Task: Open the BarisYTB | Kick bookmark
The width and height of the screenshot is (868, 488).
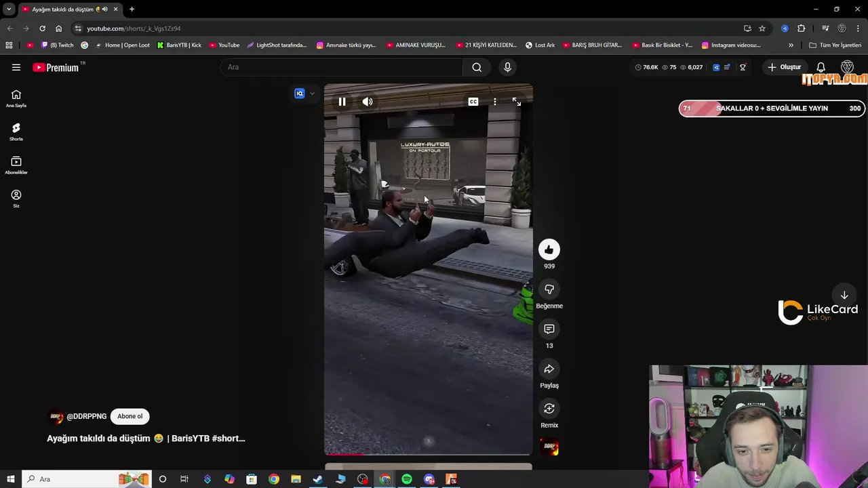Action: pyautogui.click(x=179, y=45)
